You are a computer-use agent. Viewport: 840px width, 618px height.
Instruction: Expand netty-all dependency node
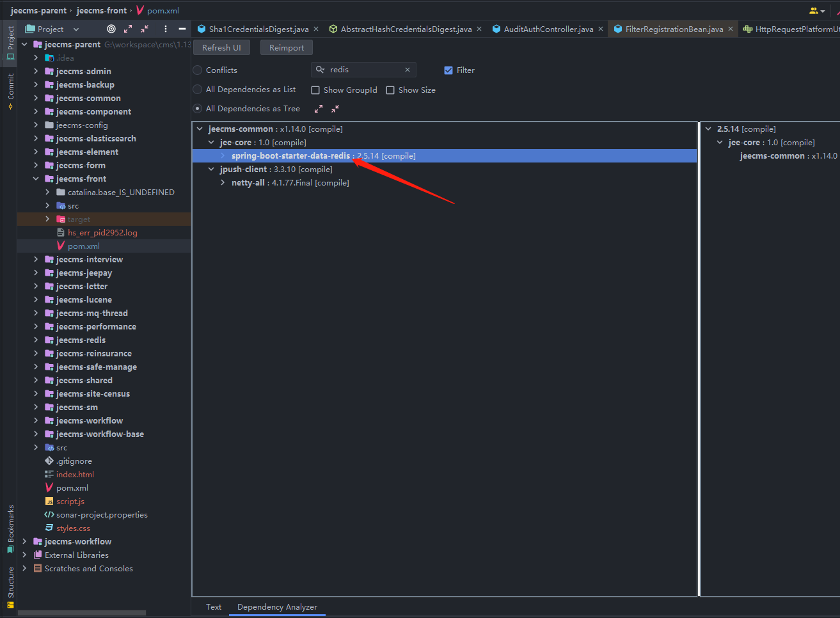pos(223,183)
